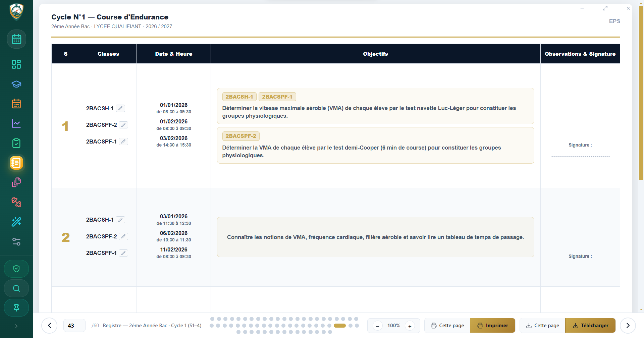This screenshot has width=644, height=338.
Task: Click the app logo emblem
Action: tap(16, 12)
